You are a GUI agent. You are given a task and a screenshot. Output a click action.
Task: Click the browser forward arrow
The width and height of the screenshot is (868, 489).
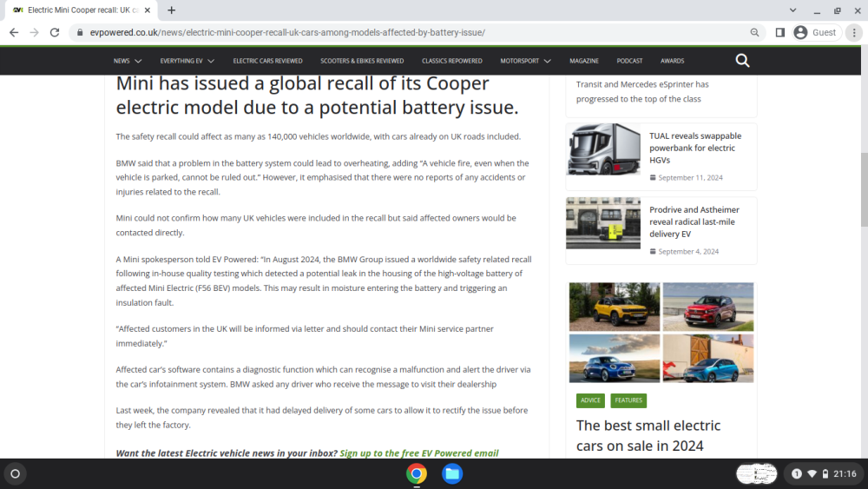[35, 33]
